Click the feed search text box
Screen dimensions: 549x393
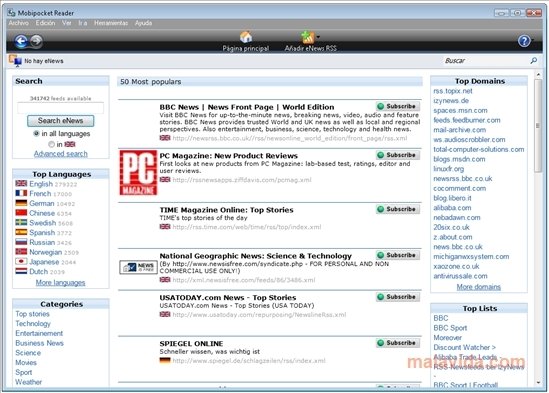tap(61, 108)
